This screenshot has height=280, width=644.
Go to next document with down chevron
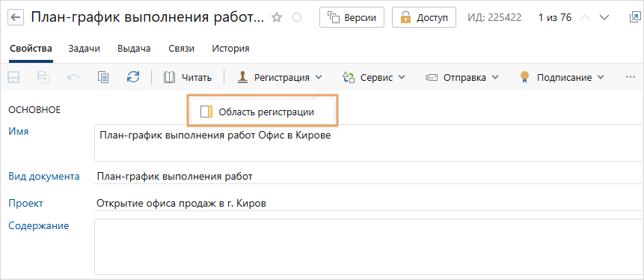click(x=604, y=18)
